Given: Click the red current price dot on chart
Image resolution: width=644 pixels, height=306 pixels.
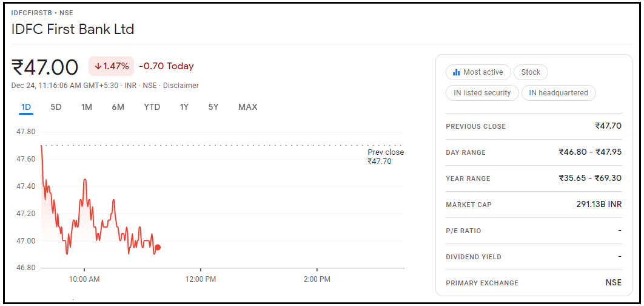Looking at the screenshot, I should pyautogui.click(x=158, y=247).
